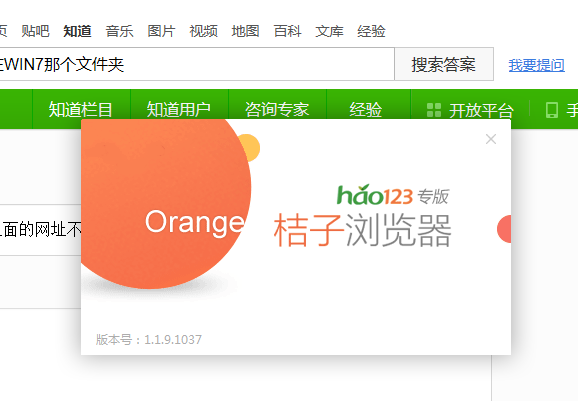Select the 知道 navigation item

click(77, 31)
